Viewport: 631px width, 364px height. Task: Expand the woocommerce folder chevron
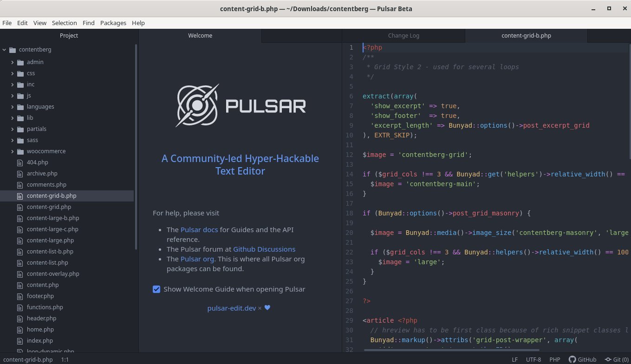pos(13,151)
